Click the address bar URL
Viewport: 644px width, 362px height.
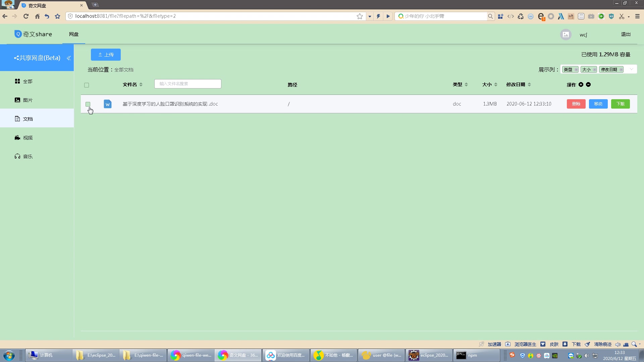click(125, 16)
